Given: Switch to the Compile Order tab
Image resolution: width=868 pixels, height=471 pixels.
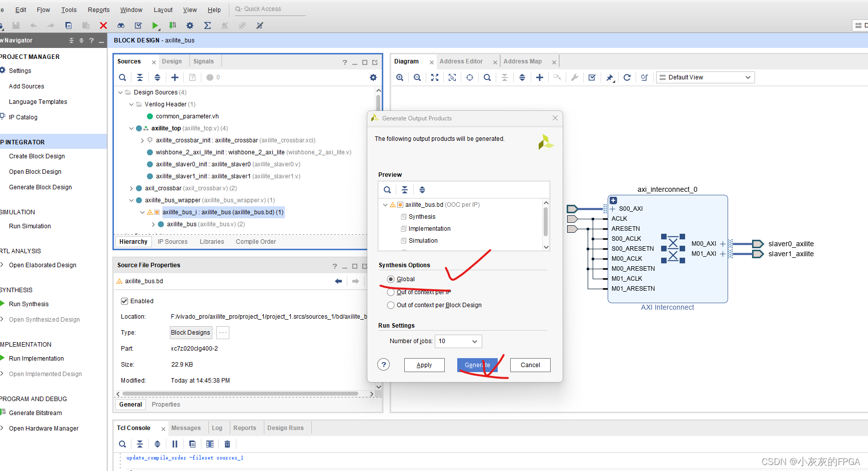Looking at the screenshot, I should click(x=256, y=242).
